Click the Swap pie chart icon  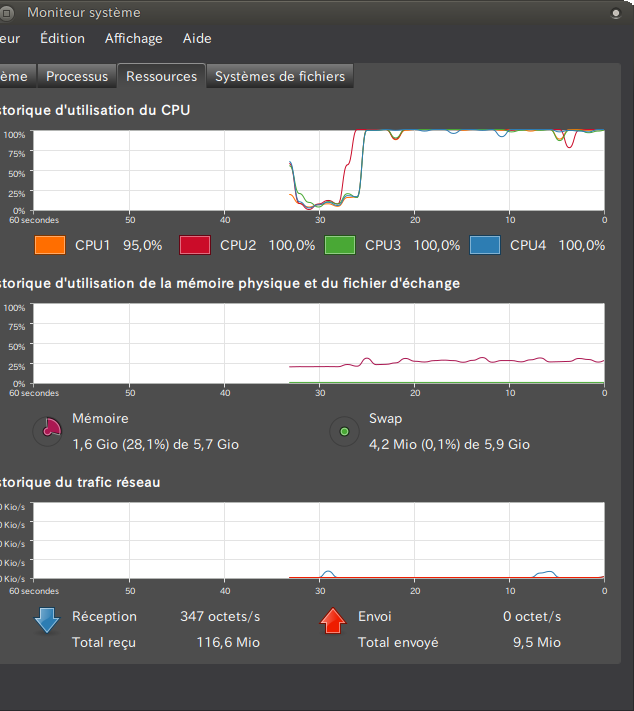tap(345, 431)
